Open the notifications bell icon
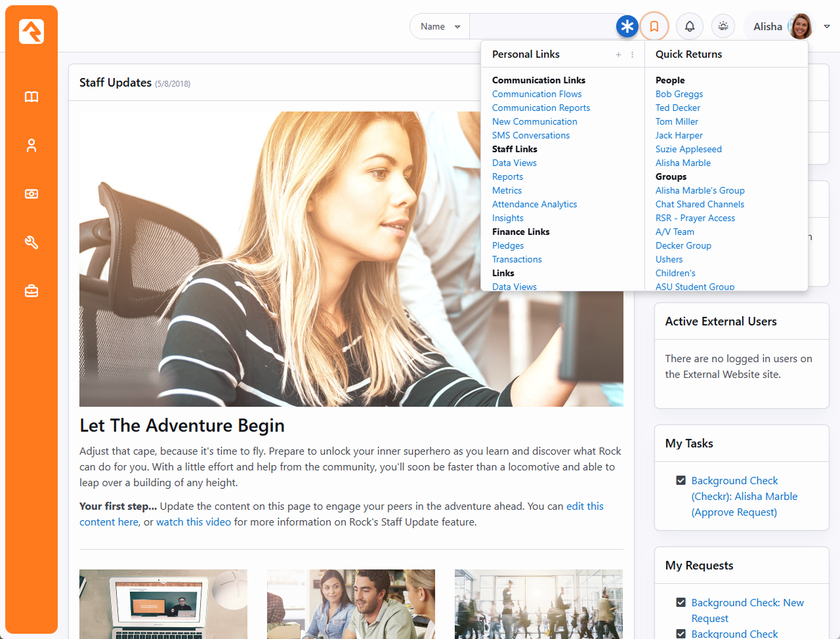The width and height of the screenshot is (840, 639). 690,26
